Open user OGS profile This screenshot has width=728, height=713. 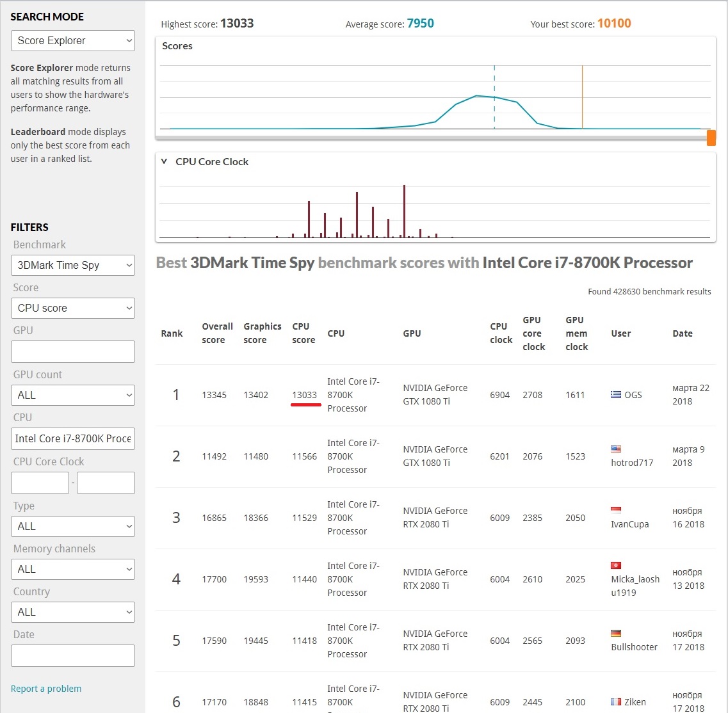(633, 395)
